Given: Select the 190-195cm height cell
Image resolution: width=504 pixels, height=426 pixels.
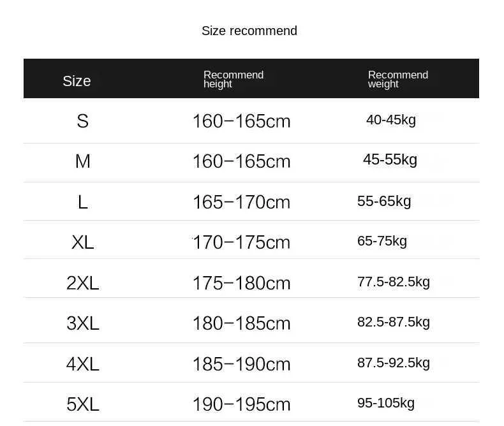Looking at the screenshot, I should (x=241, y=404).
